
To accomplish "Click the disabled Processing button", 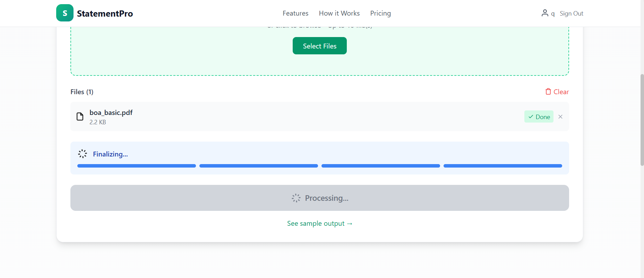I will point(319,198).
